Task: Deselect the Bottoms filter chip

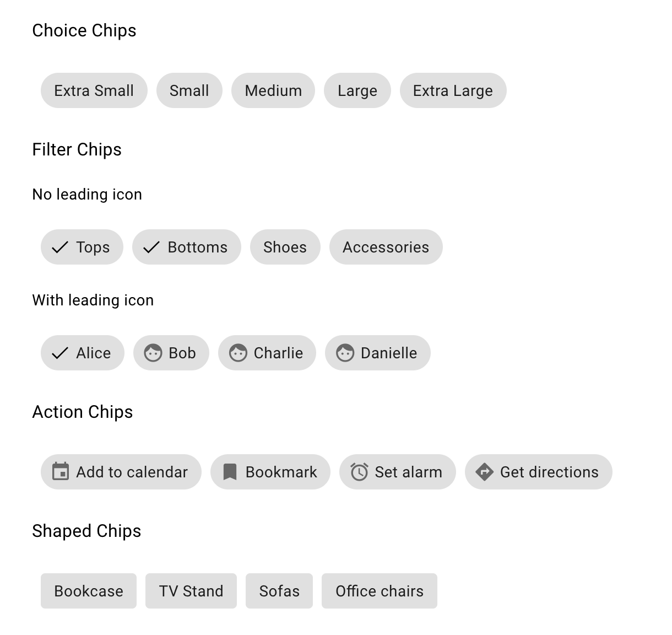Action: point(186,247)
